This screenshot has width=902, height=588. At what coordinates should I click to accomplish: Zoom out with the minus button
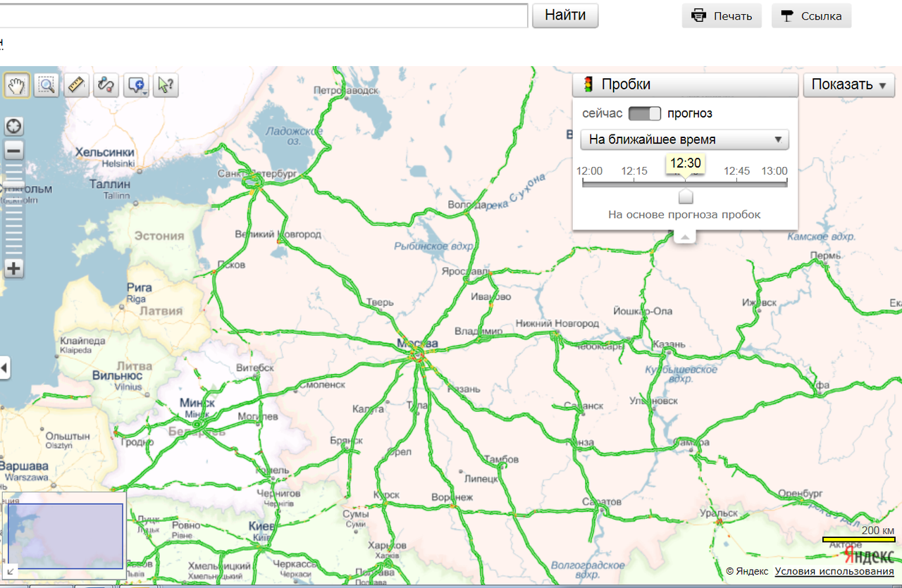tap(14, 150)
